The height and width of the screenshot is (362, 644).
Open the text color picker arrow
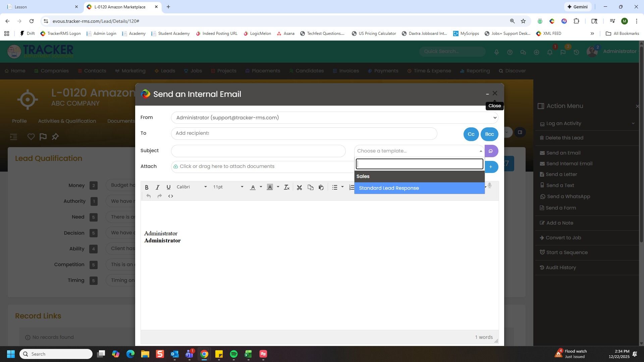pos(261,187)
